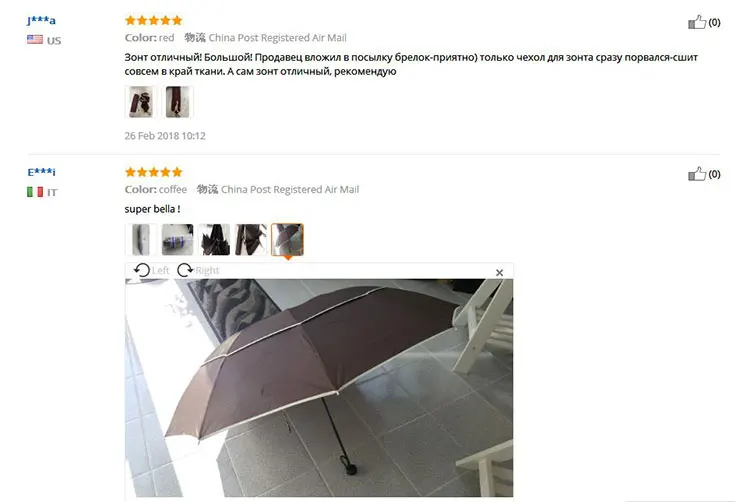The image size is (750, 502).
Task: Like J***a's review with thumbs-up icon
Action: point(697,22)
